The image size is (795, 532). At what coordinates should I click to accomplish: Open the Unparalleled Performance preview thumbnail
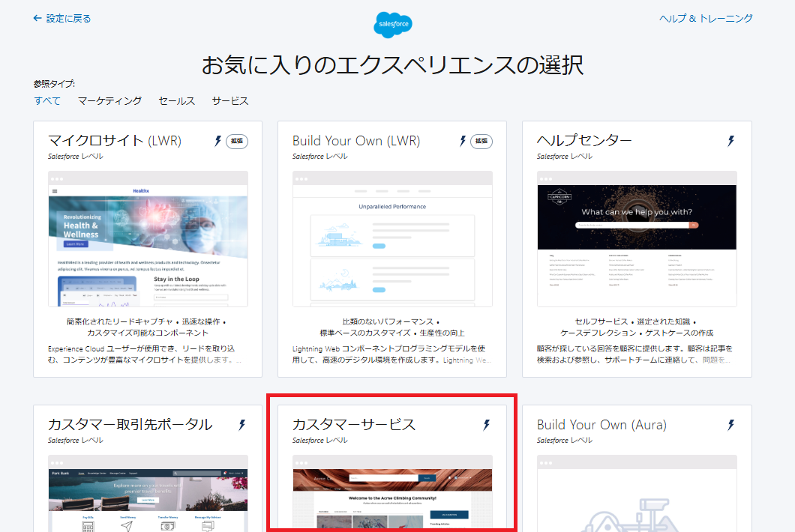392,238
